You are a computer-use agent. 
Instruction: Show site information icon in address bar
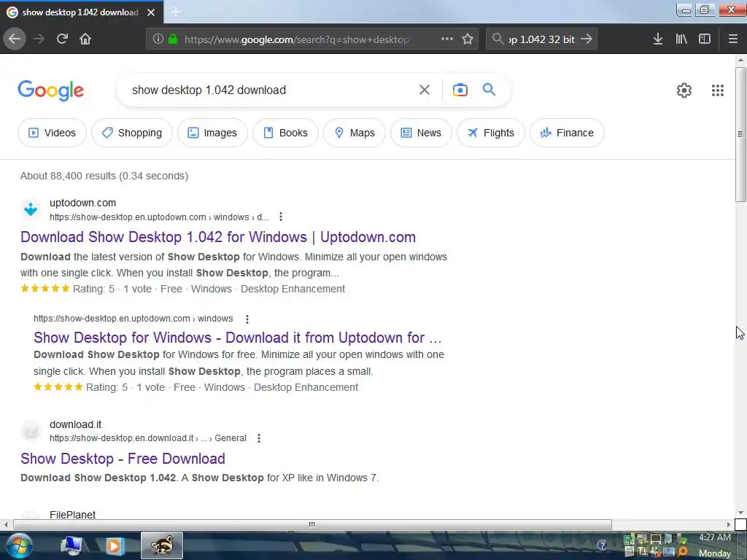tap(158, 39)
